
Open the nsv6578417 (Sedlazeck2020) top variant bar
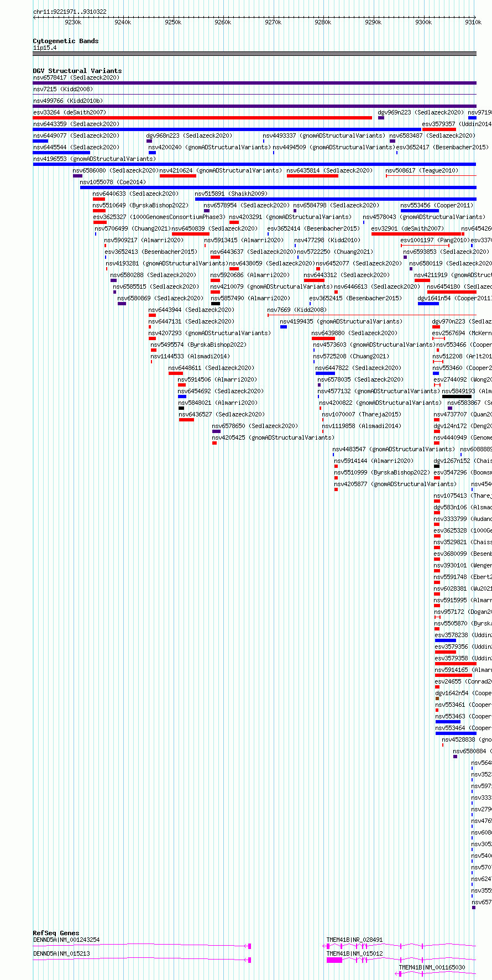click(255, 82)
